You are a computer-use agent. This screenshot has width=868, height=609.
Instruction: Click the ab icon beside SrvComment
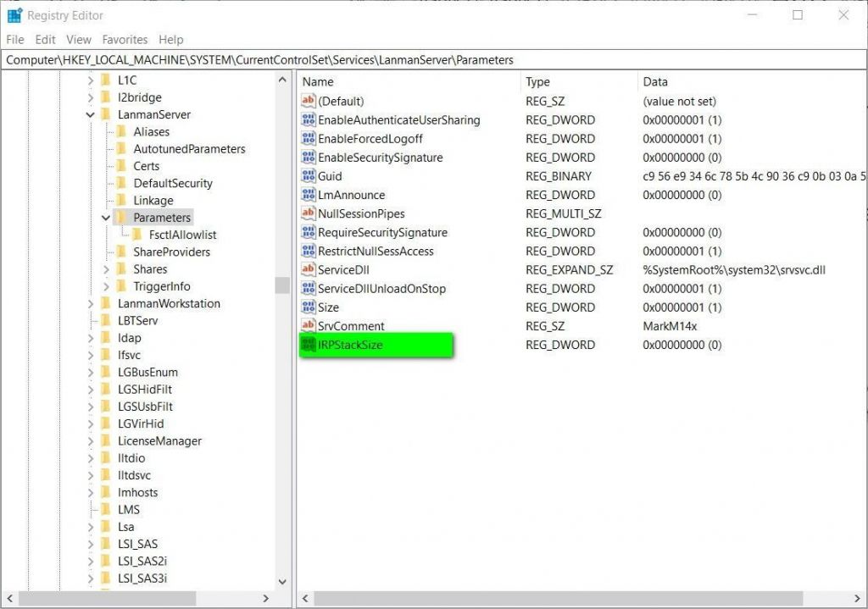(x=309, y=326)
